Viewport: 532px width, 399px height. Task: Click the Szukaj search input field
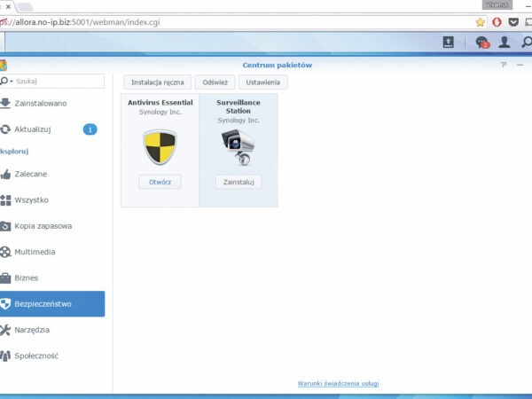pyautogui.click(x=58, y=82)
